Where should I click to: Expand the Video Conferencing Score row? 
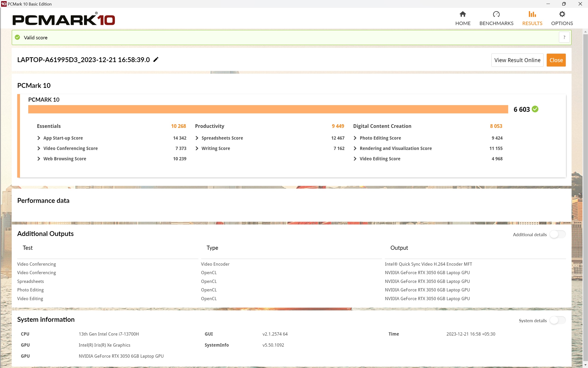[39, 148]
